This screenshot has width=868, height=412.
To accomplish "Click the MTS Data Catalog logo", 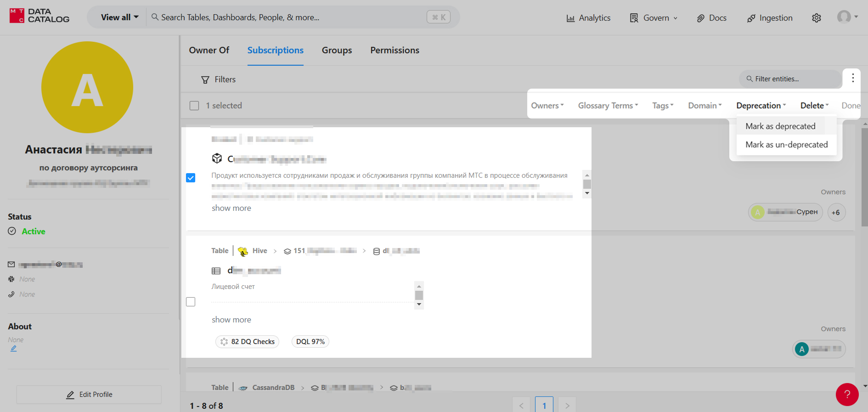I will tap(39, 16).
